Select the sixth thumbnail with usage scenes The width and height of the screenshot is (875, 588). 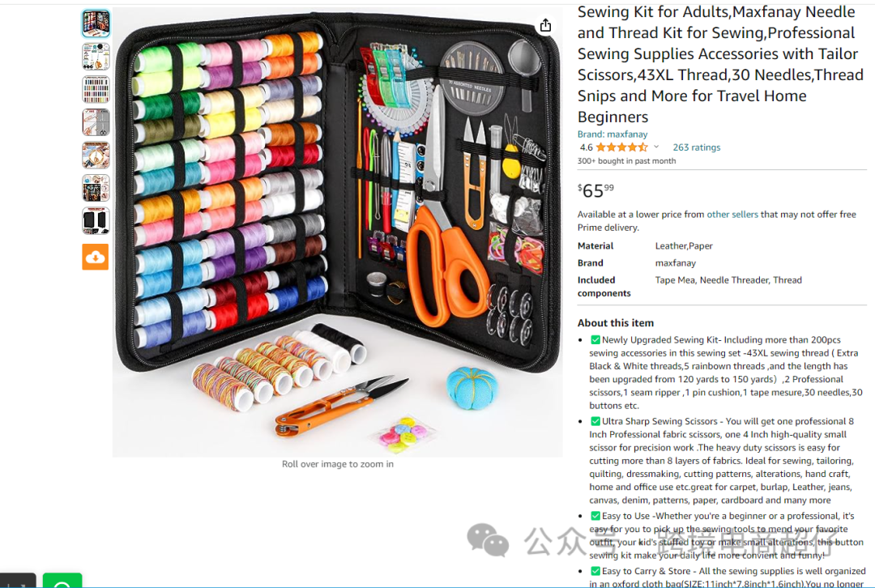point(96,188)
